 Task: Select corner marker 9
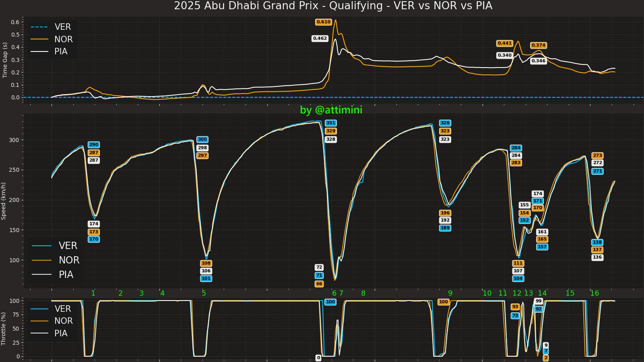coord(450,293)
